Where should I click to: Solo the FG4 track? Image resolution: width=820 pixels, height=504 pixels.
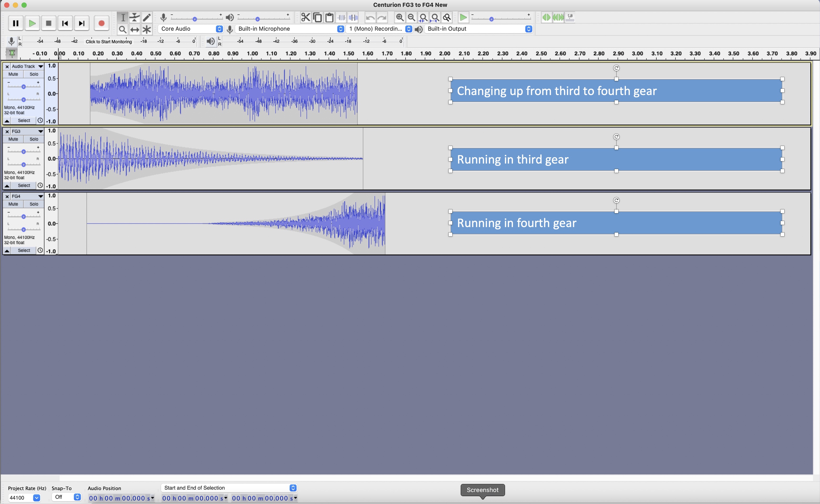point(34,204)
